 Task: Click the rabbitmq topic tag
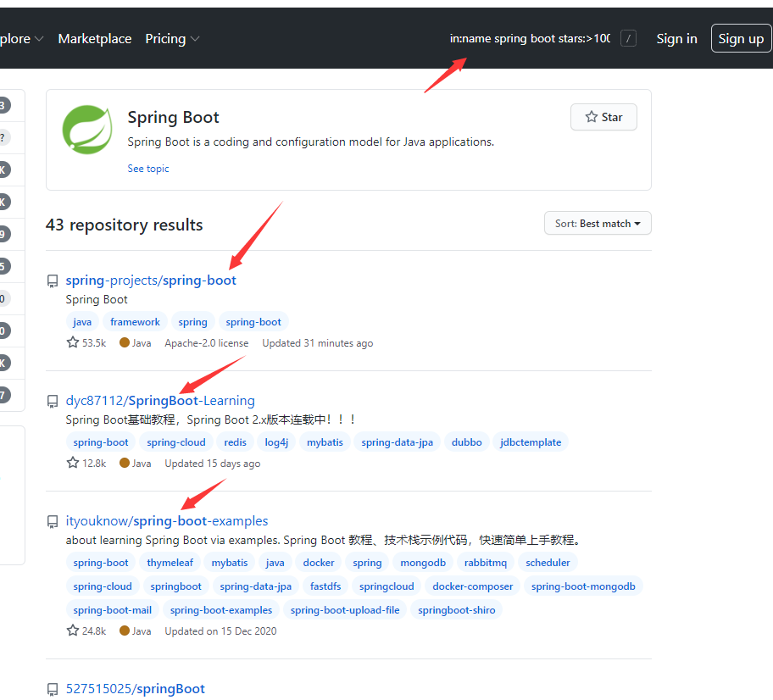point(486,563)
